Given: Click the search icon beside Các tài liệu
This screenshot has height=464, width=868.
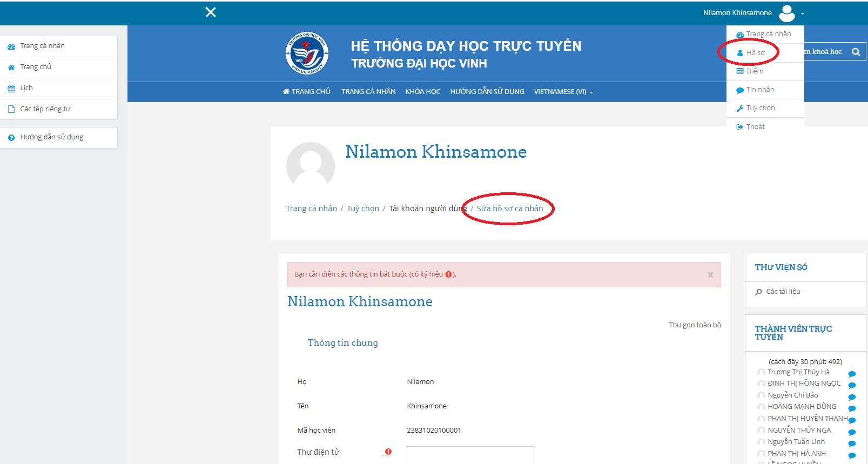Looking at the screenshot, I should [758, 292].
